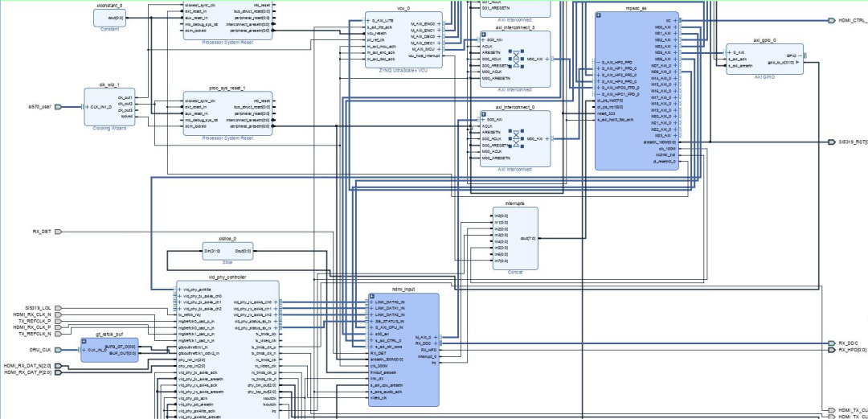Viewport: 868px width, 419px height.
Task: Click the pll_ref_clk pin on vcu_0
Action: pyautogui.click(x=375, y=40)
